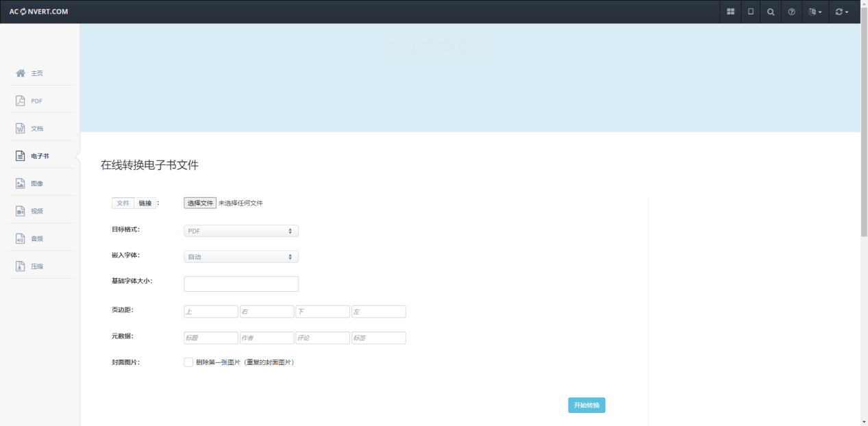Click the 评论 comments metadata field
The width and height of the screenshot is (868, 426).
point(323,338)
